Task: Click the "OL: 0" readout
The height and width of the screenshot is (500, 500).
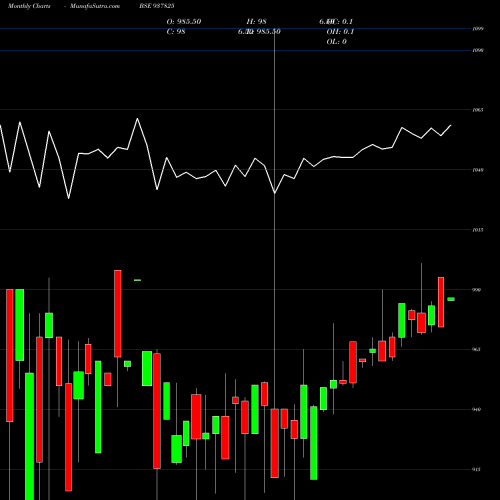Action: pos(336,42)
